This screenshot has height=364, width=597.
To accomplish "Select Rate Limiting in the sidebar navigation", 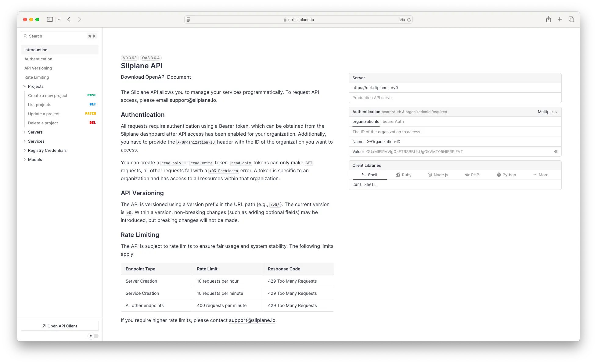I will pos(37,77).
